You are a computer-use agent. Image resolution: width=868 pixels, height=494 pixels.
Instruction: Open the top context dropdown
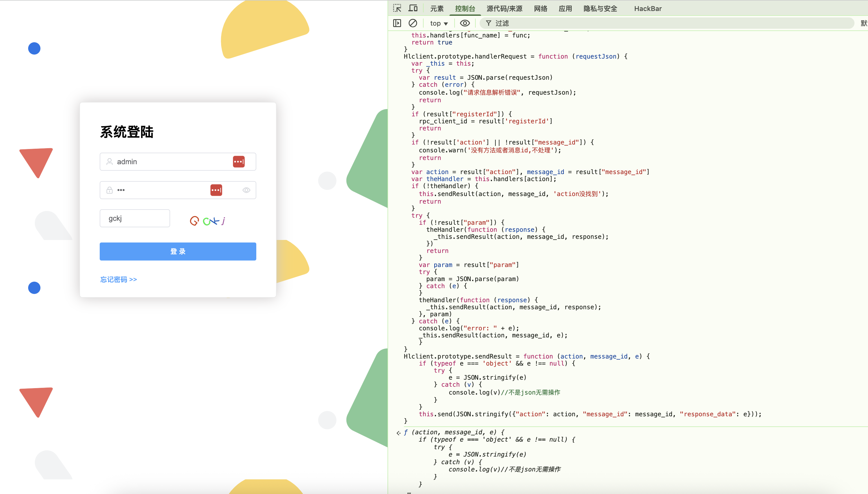click(439, 23)
